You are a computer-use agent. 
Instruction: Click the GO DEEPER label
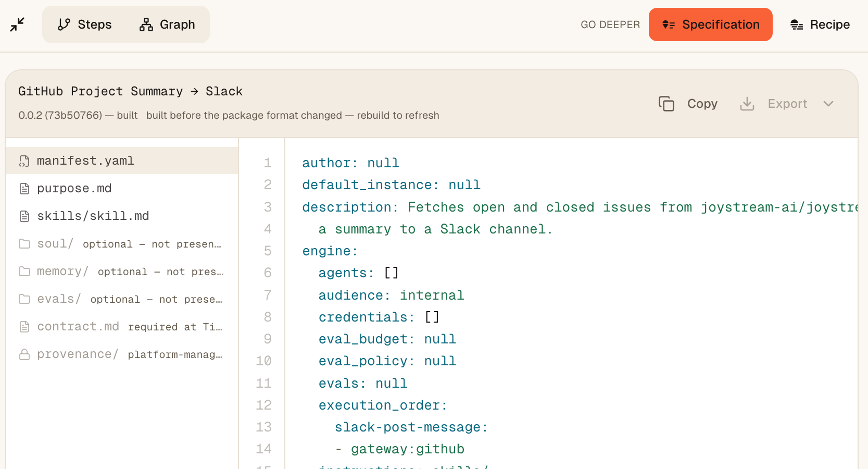tap(610, 24)
